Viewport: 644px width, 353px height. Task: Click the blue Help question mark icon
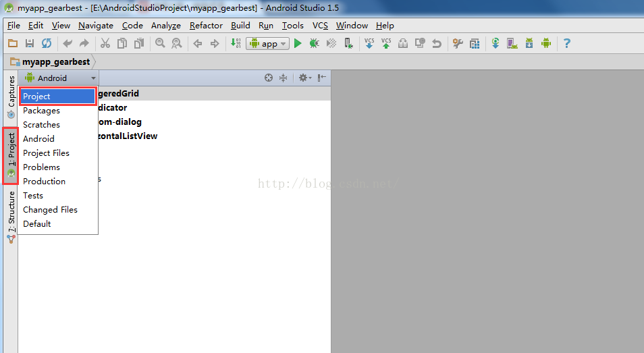(x=567, y=43)
